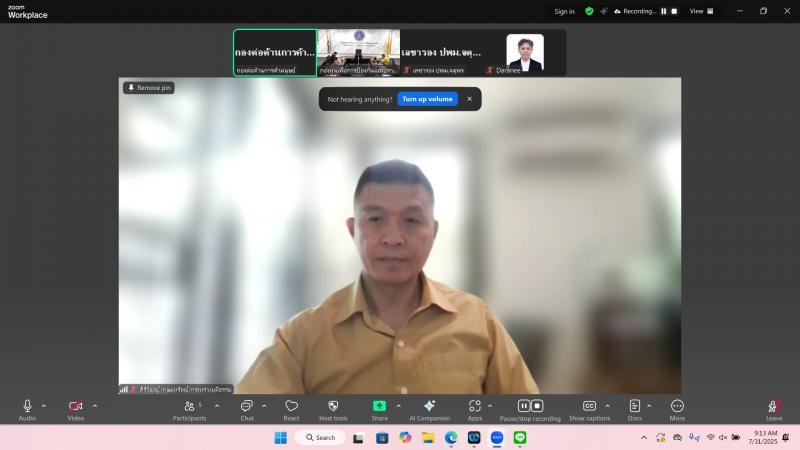Screen dimensions: 800x450
Task: Expand share options arrow next to Share
Action: [399, 406]
